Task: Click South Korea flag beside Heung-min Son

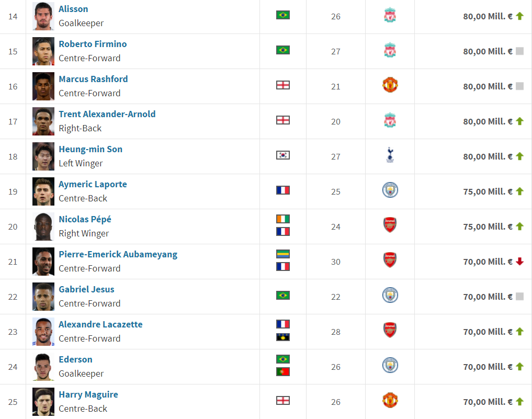Action: click(282, 155)
